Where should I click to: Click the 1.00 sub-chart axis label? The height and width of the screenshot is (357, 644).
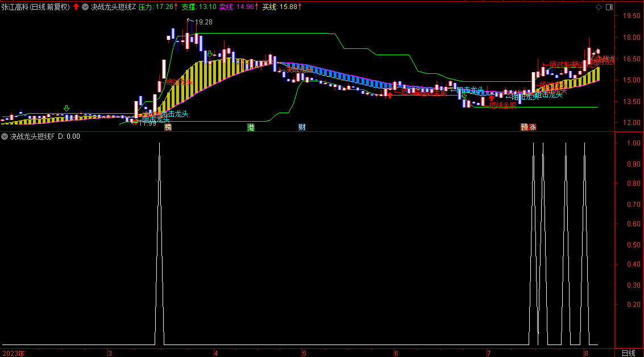[633, 143]
